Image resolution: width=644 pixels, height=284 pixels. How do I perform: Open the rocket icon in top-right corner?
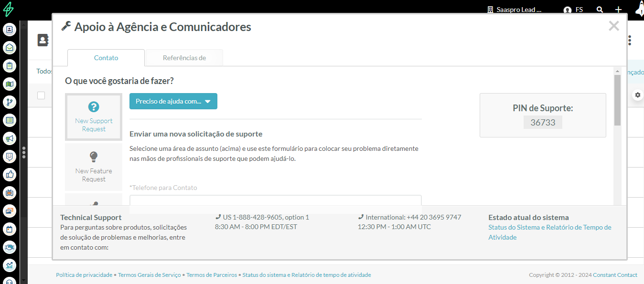[639, 9]
